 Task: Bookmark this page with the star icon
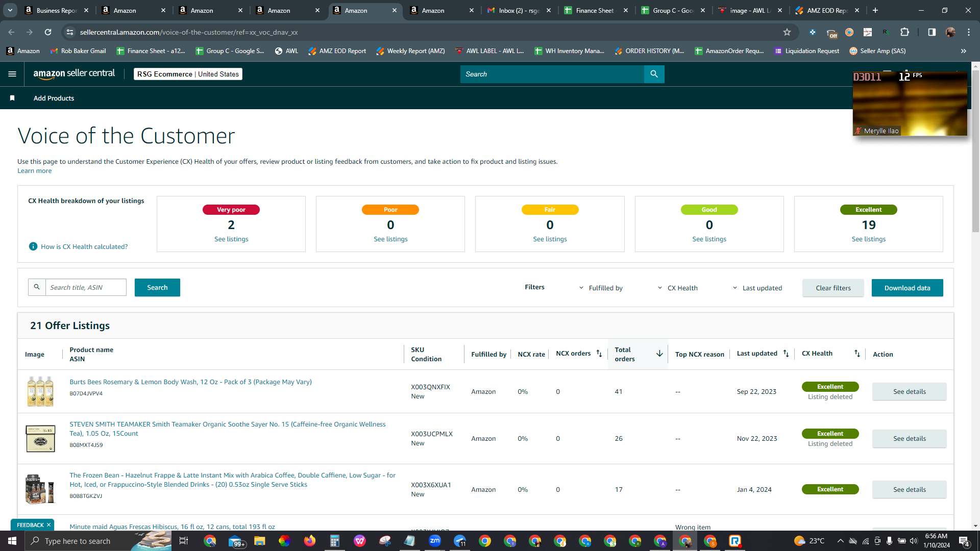(x=787, y=32)
